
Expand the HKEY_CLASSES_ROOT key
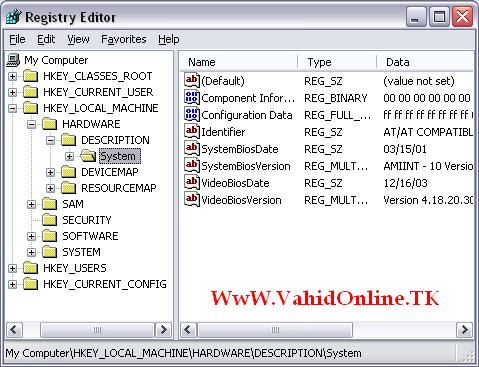pyautogui.click(x=12, y=76)
